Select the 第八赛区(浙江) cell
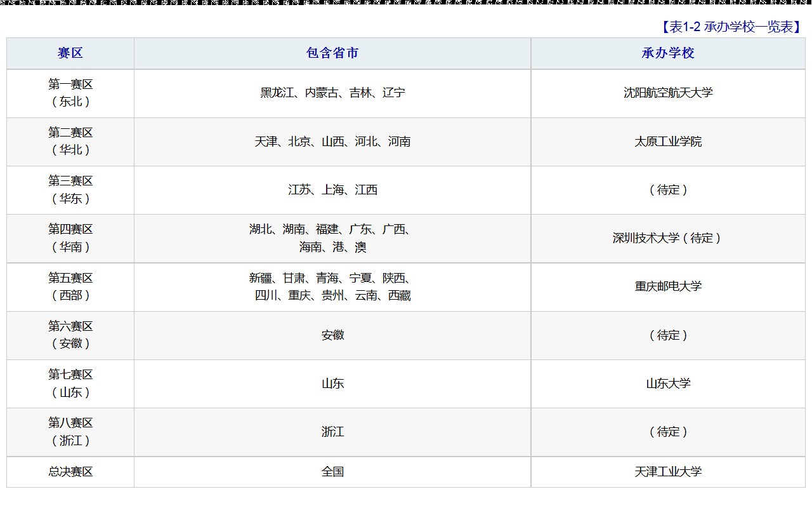This screenshot has height=508, width=812. (x=70, y=432)
